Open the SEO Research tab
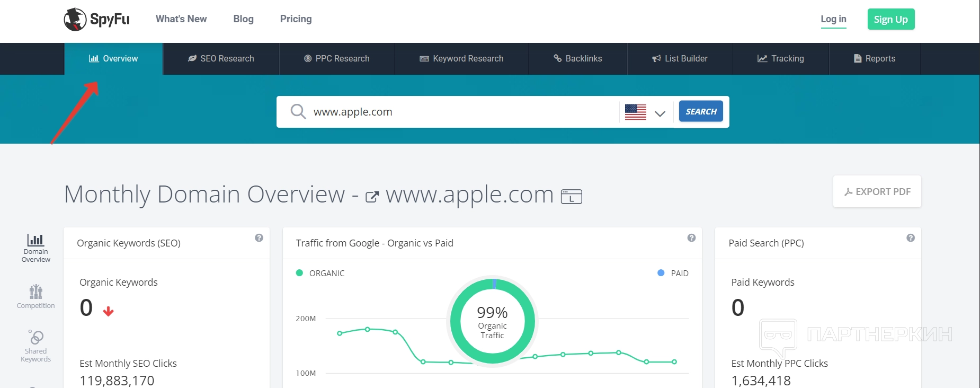This screenshot has height=388, width=980. point(221,59)
